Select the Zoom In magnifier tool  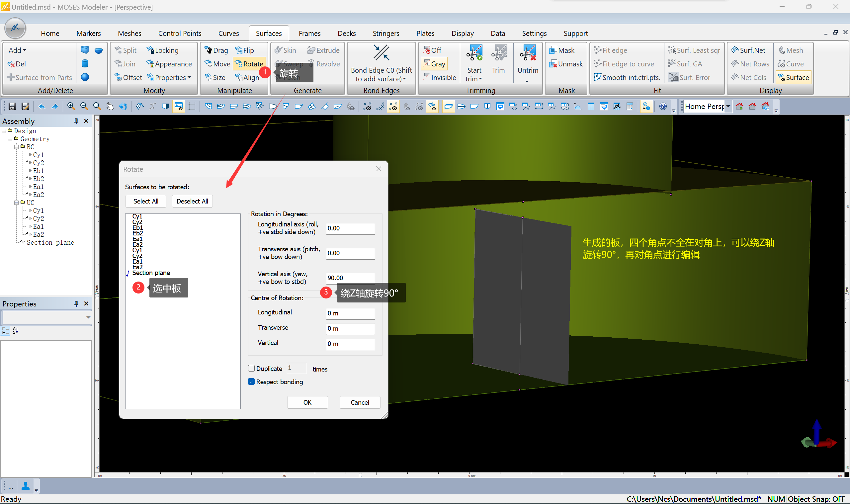click(71, 106)
